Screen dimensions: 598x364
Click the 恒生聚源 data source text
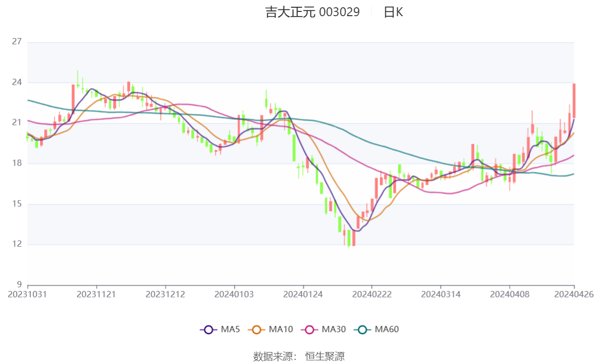(325, 356)
